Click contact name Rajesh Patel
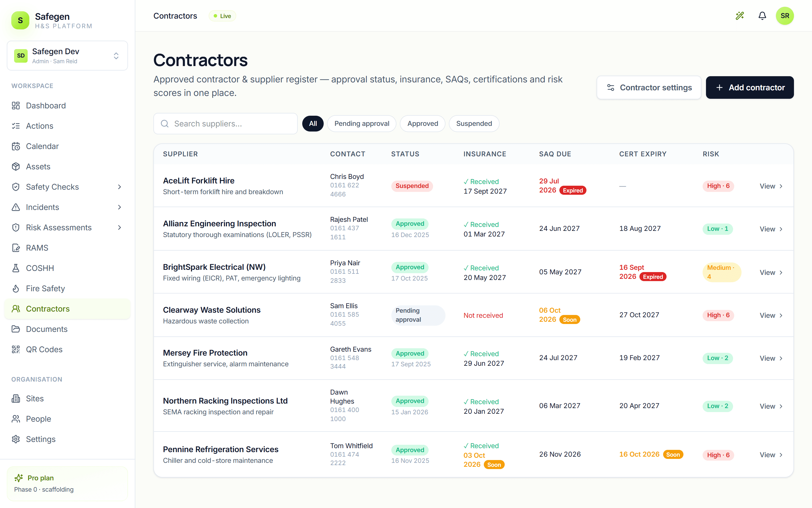This screenshot has width=812, height=508. (349, 219)
